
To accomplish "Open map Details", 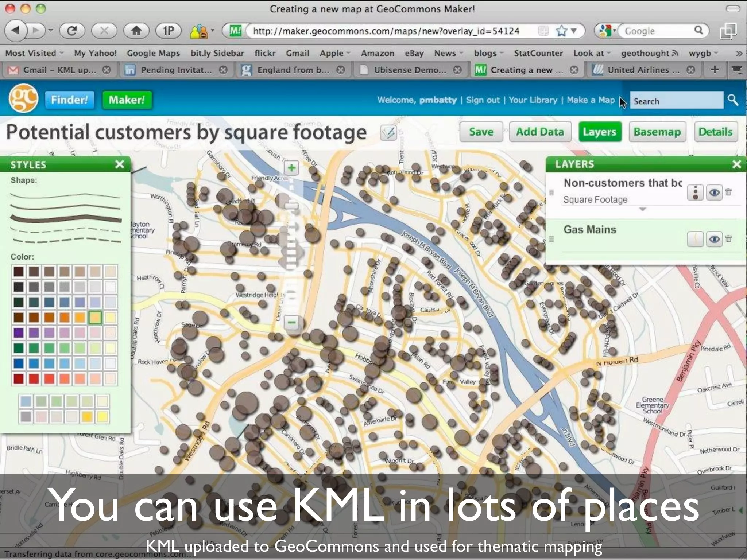I will click(x=715, y=132).
